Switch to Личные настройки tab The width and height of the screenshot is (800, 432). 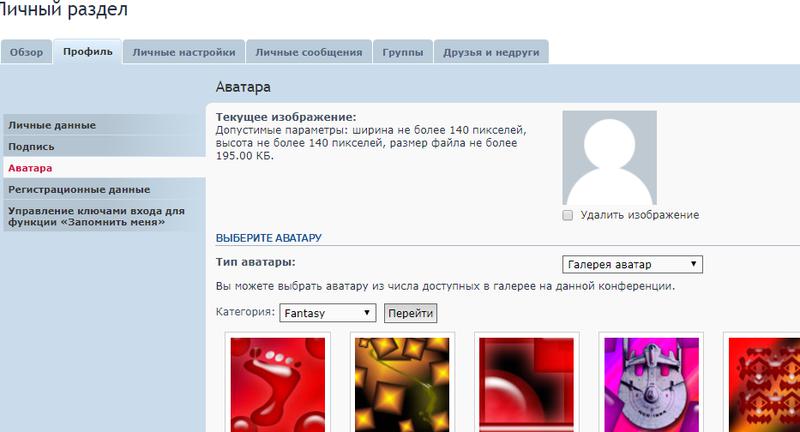point(184,52)
